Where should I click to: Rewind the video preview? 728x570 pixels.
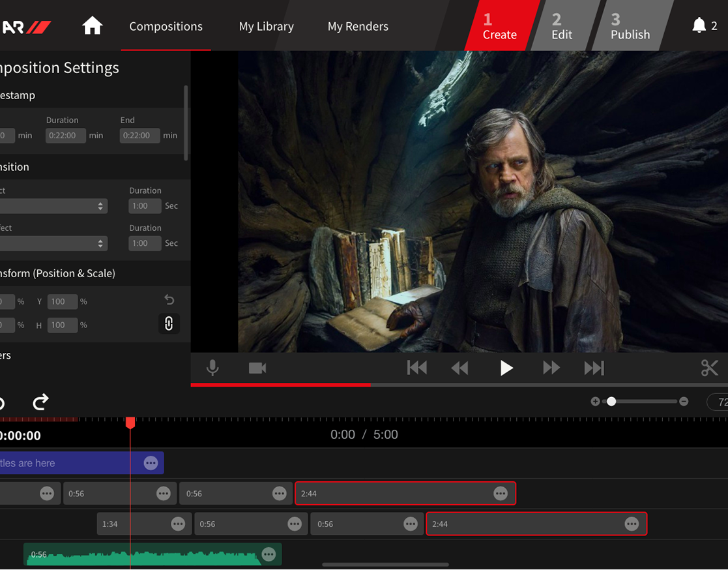pos(459,368)
